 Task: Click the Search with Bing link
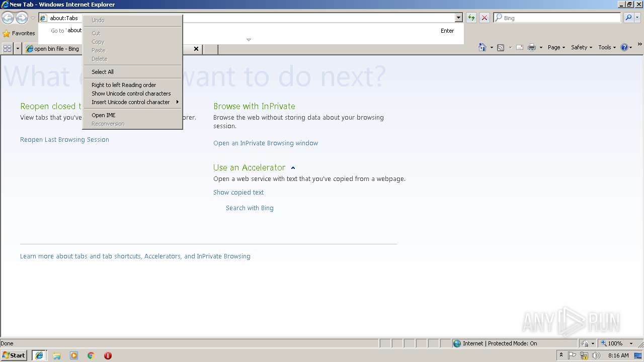[250, 208]
